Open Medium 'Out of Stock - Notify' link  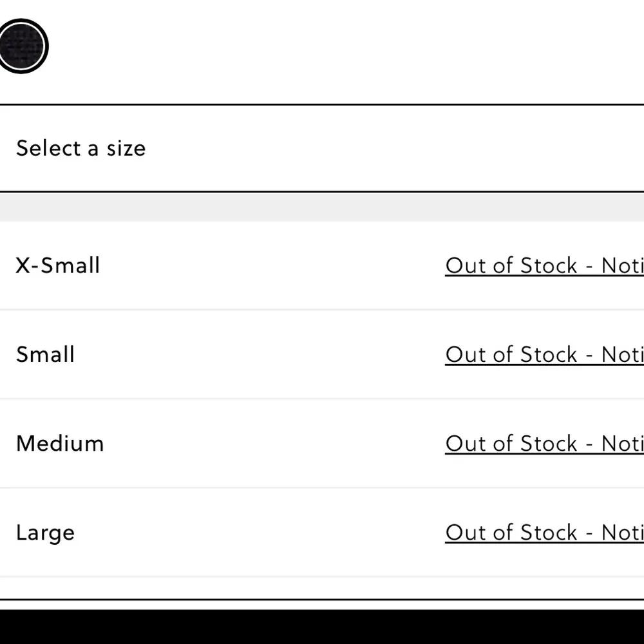pos(544,444)
